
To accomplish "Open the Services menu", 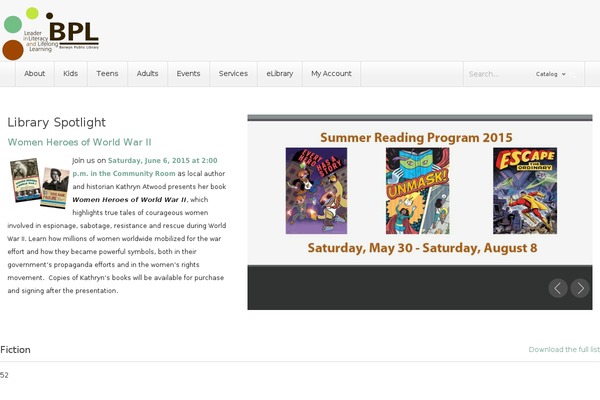I will point(233,73).
